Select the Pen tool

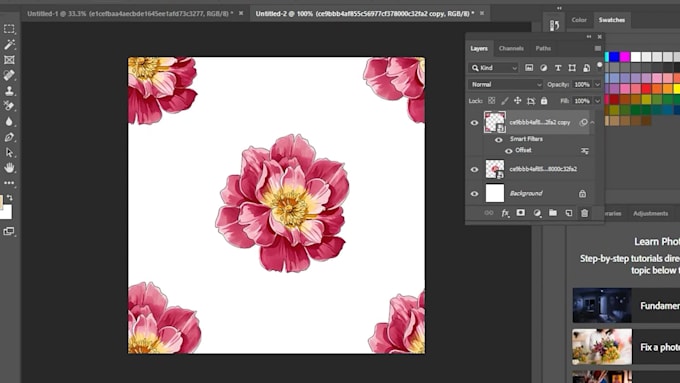click(9, 137)
